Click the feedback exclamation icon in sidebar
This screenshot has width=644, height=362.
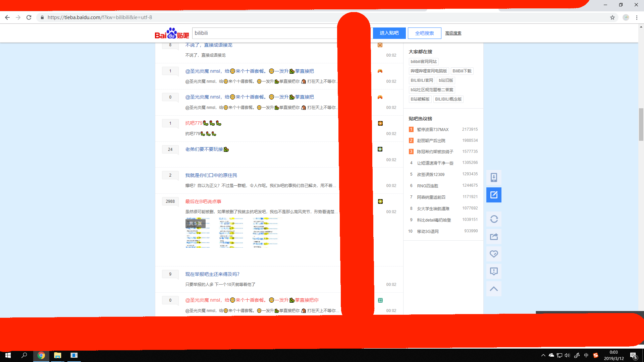494,271
